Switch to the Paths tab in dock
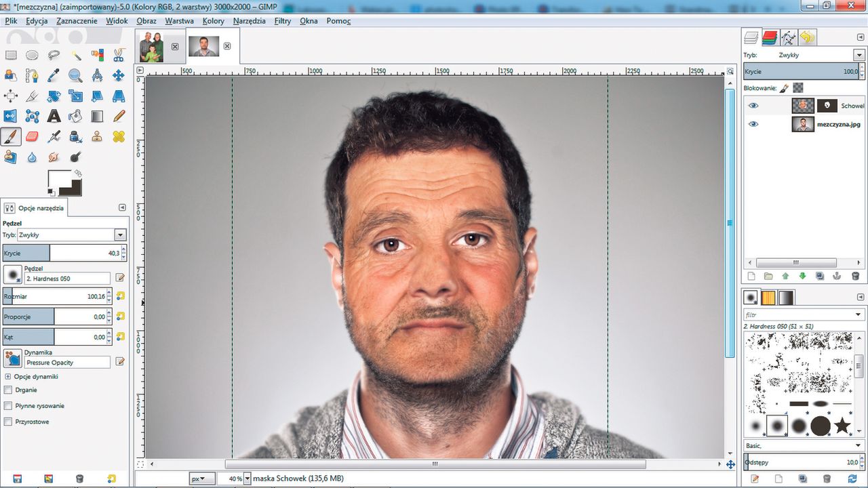 (x=788, y=37)
